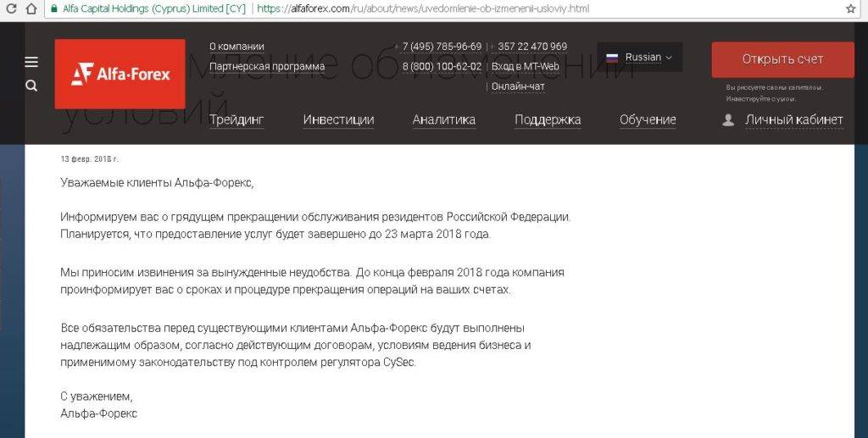The width and height of the screenshot is (868, 438).
Task: Open the Поддержка menu
Action: tap(548, 119)
